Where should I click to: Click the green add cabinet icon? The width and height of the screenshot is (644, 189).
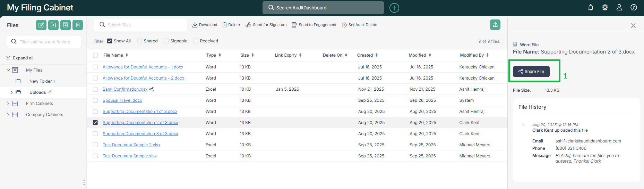pos(66,25)
